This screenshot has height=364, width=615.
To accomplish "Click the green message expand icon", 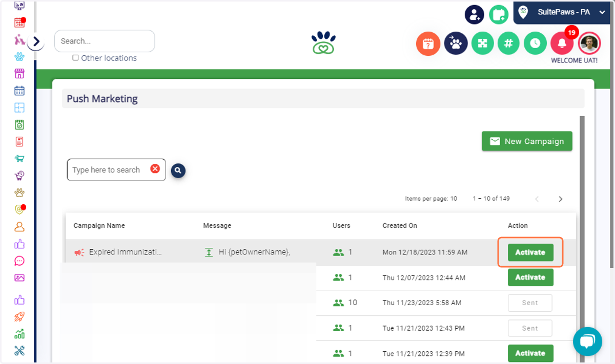I will pos(209,252).
